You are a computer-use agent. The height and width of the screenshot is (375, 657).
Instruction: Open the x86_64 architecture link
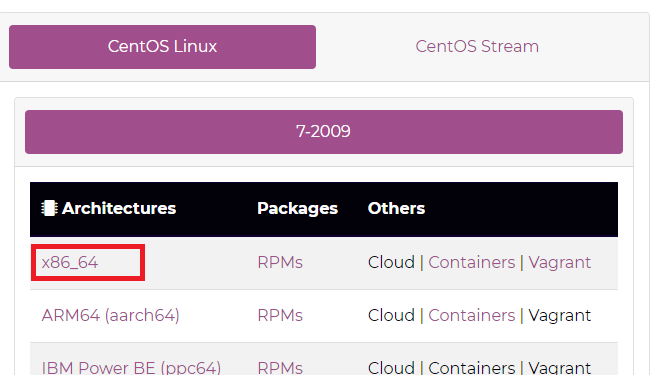pos(70,263)
